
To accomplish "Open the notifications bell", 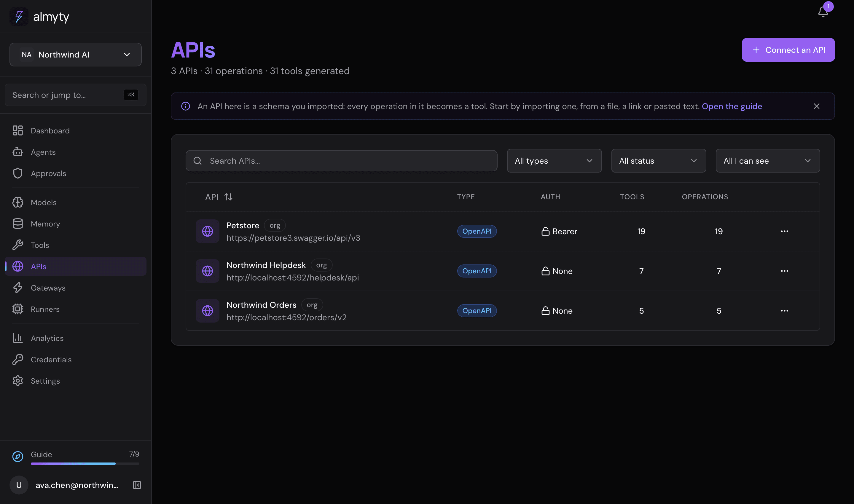I will (823, 12).
